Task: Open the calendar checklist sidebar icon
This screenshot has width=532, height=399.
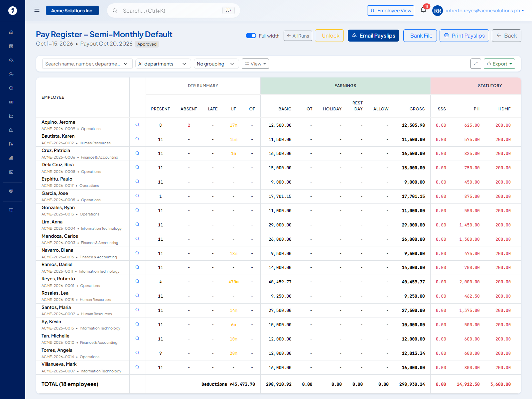Action: [x=11, y=46]
